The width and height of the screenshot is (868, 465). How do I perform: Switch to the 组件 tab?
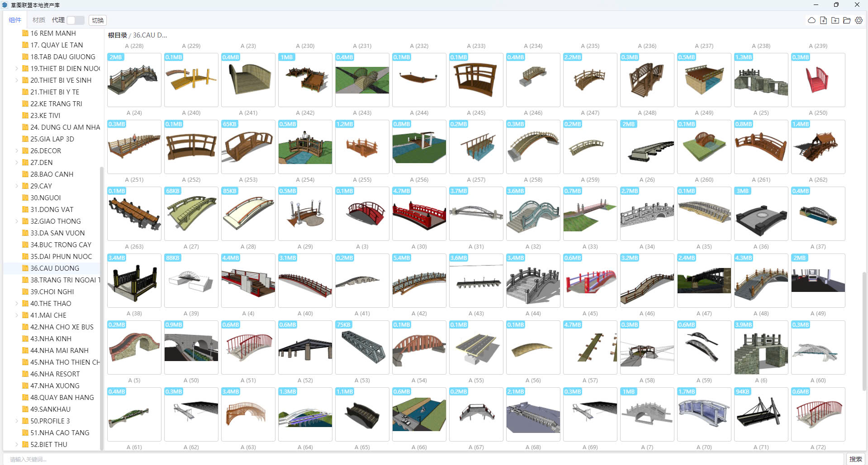pos(15,20)
